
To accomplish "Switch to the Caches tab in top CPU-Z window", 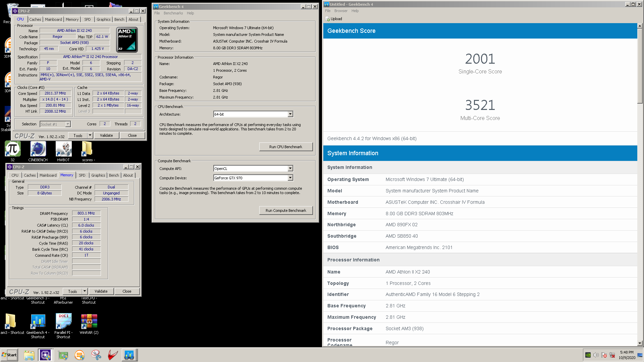I will coord(35,19).
